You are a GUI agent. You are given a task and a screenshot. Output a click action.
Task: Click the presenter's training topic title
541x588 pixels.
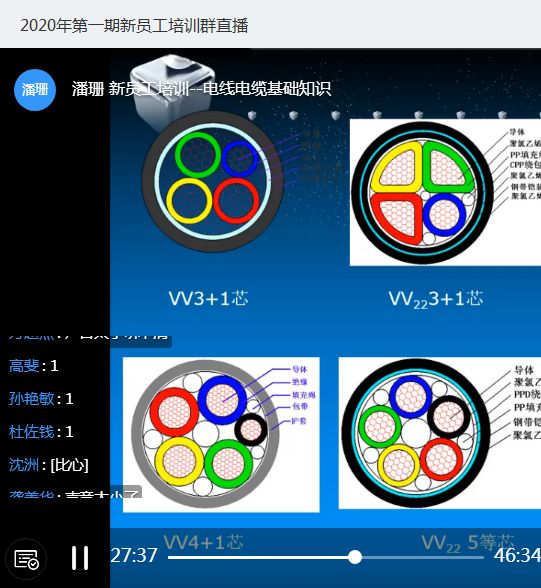click(x=201, y=89)
